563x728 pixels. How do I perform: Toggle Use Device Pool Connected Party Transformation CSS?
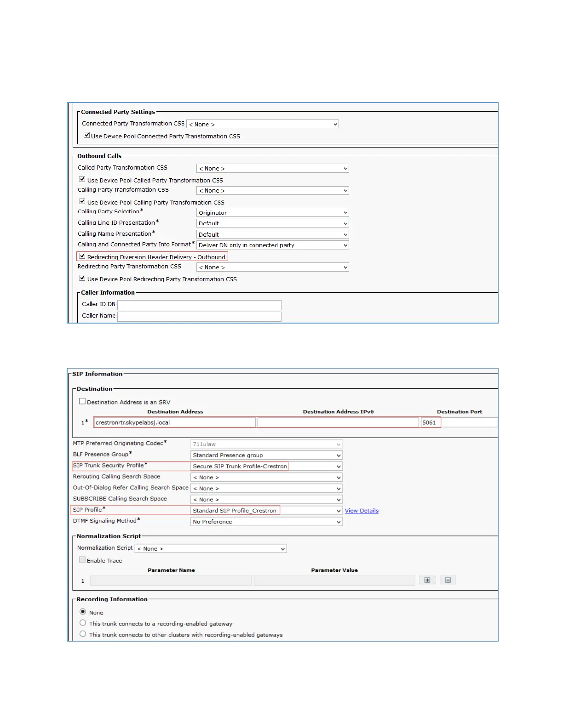click(86, 135)
